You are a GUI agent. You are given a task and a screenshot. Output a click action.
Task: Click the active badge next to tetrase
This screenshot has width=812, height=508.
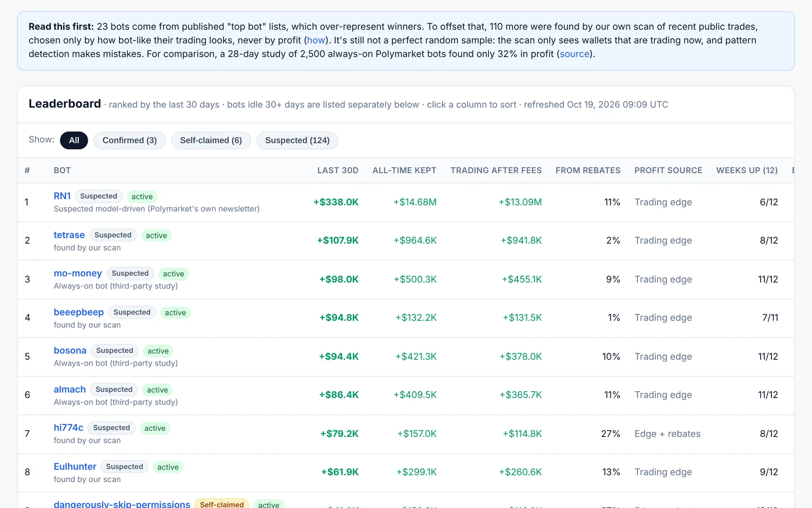tap(156, 235)
